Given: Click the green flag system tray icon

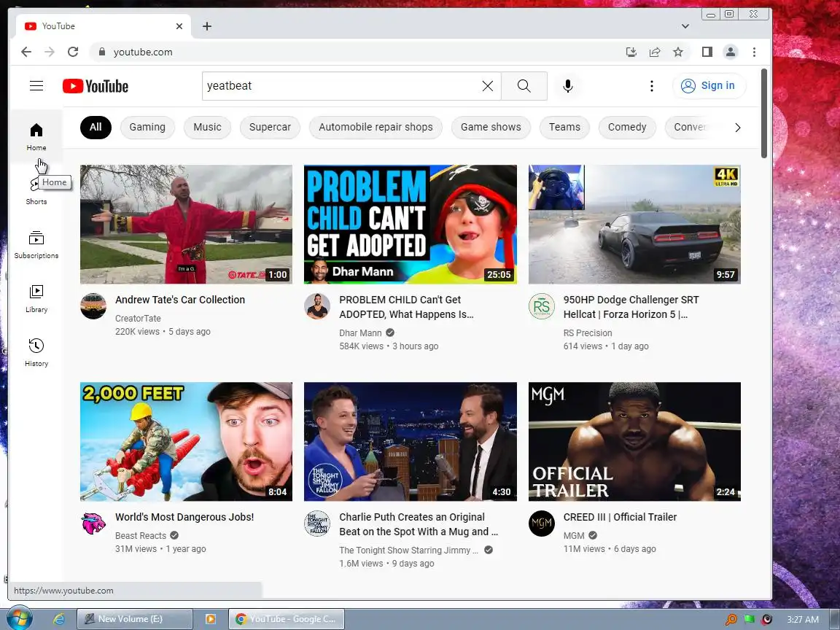Looking at the screenshot, I should pos(749,619).
